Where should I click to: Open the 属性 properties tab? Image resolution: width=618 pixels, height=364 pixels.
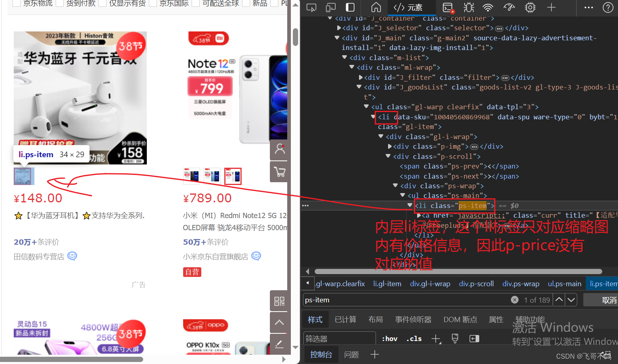496,320
